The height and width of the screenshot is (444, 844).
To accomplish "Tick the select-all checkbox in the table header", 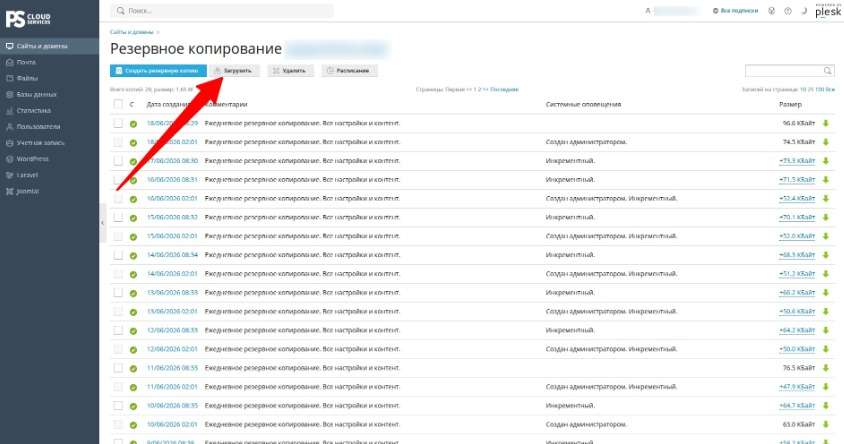I will [x=118, y=104].
